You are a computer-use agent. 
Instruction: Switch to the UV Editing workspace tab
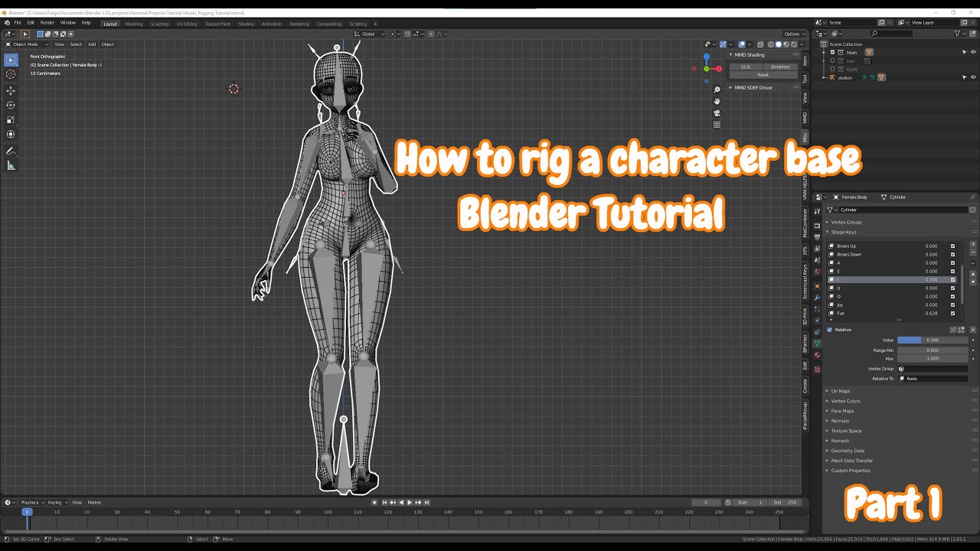click(x=187, y=24)
